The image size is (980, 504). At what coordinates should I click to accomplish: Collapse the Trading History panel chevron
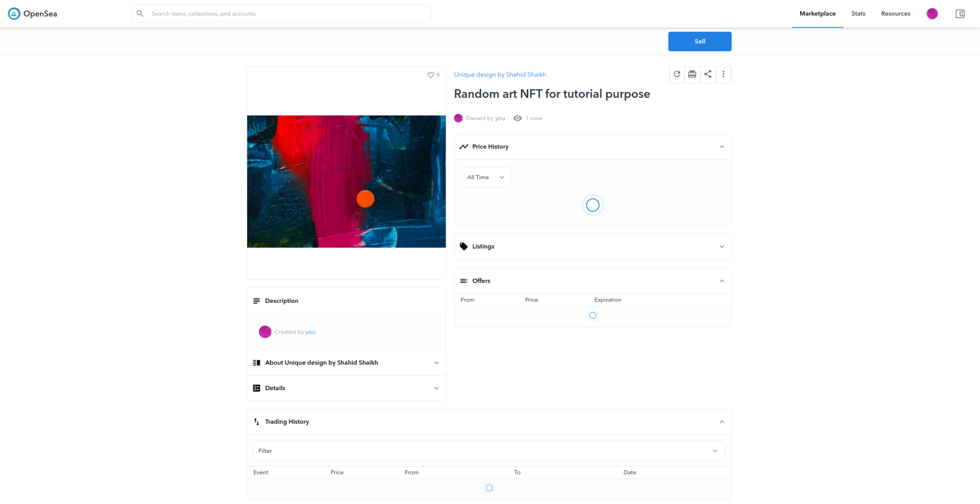pos(722,422)
